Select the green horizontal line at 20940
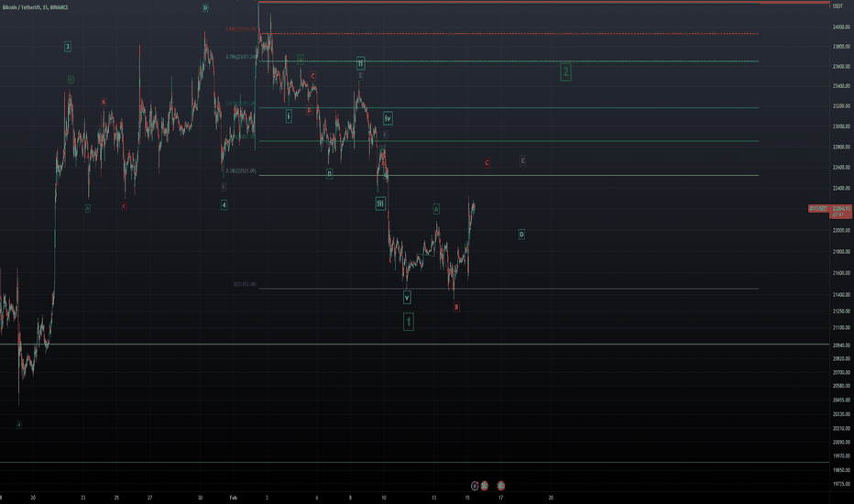The image size is (854, 504). tap(414, 345)
